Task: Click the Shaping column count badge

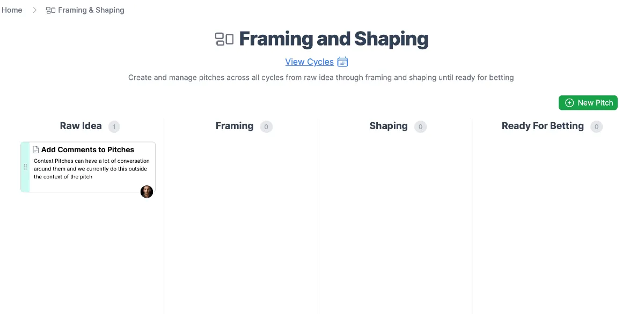Action: 420,127
